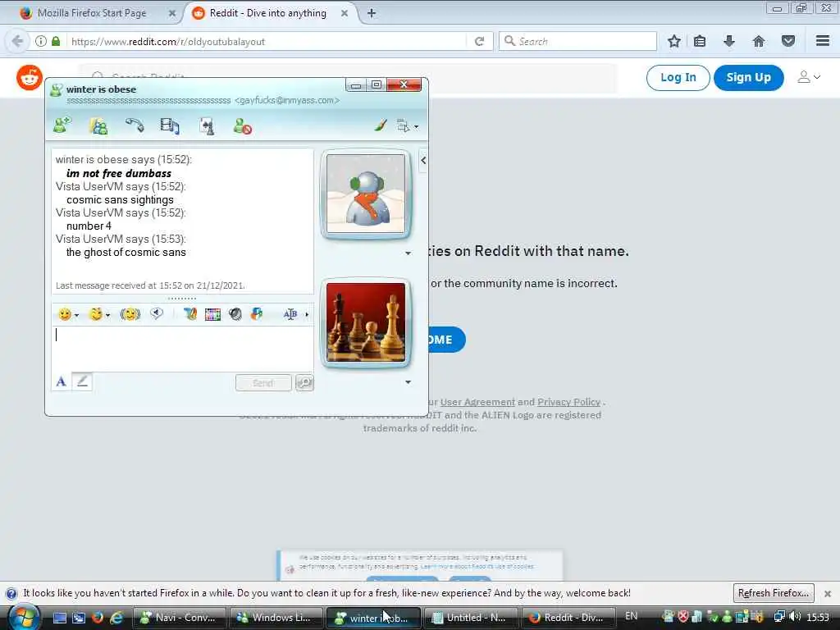Open Navi conversation taskbar item
Viewport: 840px width, 630px height.
pyautogui.click(x=178, y=618)
